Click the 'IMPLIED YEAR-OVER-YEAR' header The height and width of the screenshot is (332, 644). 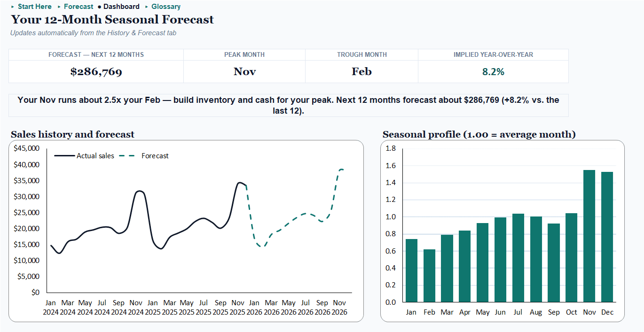coord(493,54)
